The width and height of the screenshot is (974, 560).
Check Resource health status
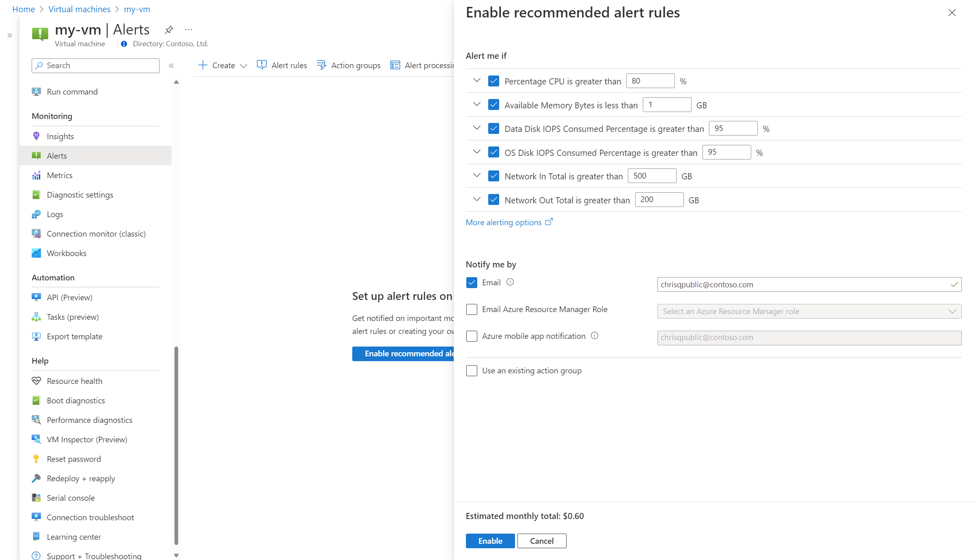[x=75, y=381]
